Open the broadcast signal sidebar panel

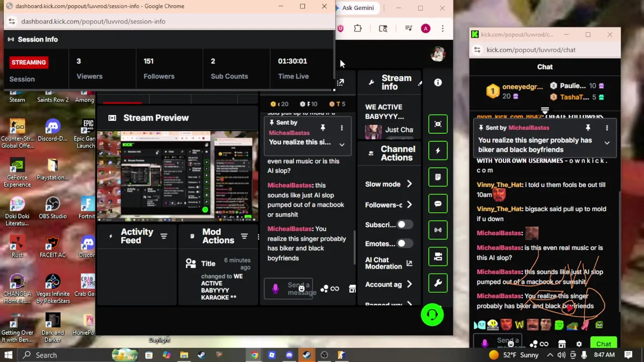point(438,230)
